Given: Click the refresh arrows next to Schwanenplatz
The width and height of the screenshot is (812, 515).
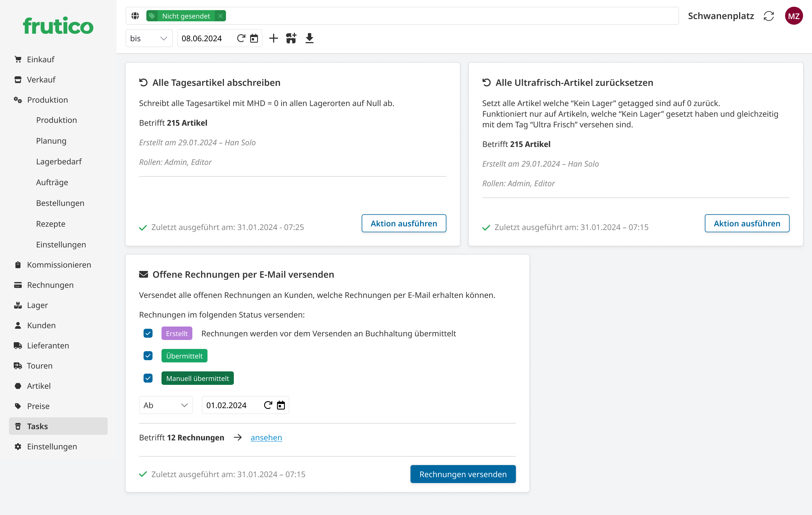Looking at the screenshot, I should 769,15.
